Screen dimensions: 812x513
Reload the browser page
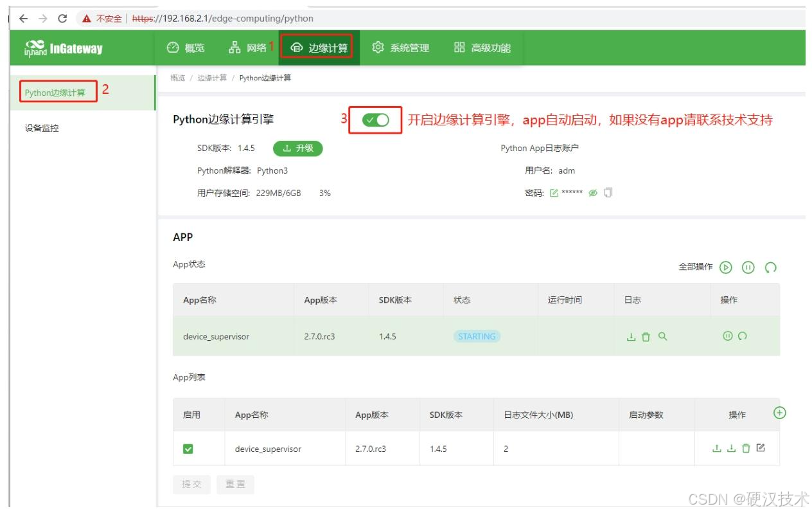62,19
